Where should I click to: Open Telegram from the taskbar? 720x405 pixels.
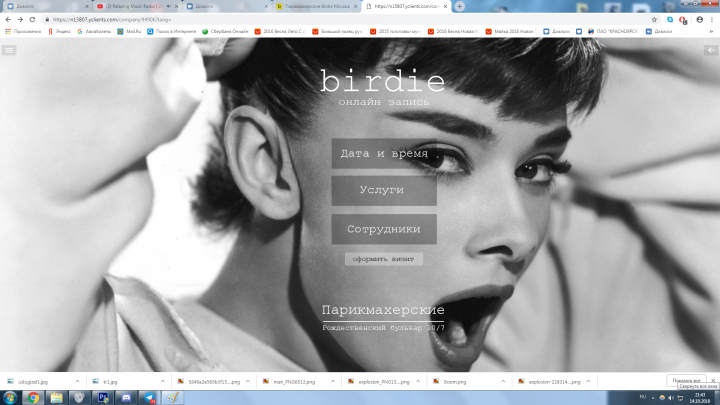[x=150, y=398]
